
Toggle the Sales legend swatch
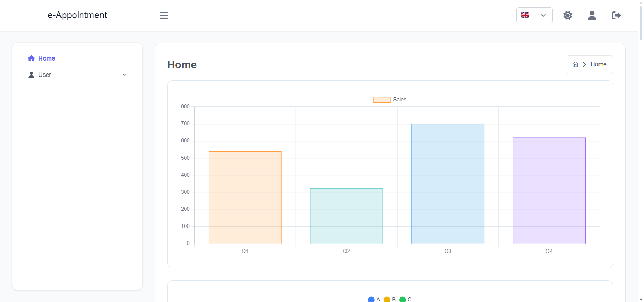(382, 100)
